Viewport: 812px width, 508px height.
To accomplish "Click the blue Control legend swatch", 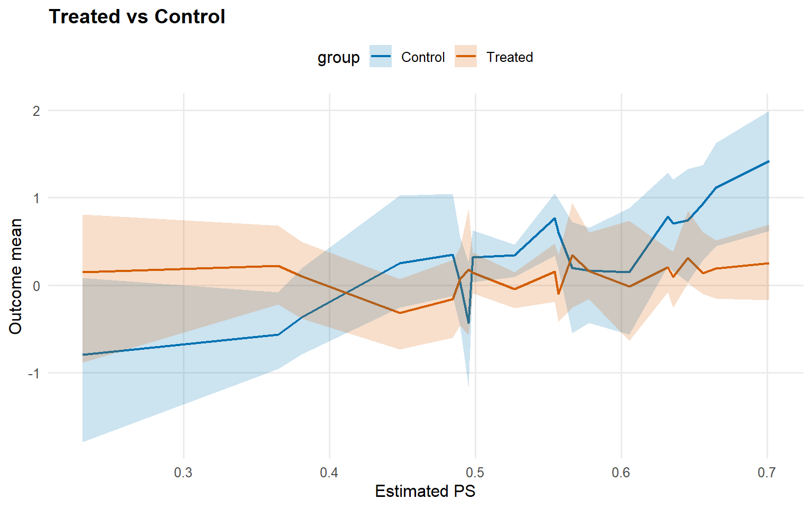I will pos(381,57).
